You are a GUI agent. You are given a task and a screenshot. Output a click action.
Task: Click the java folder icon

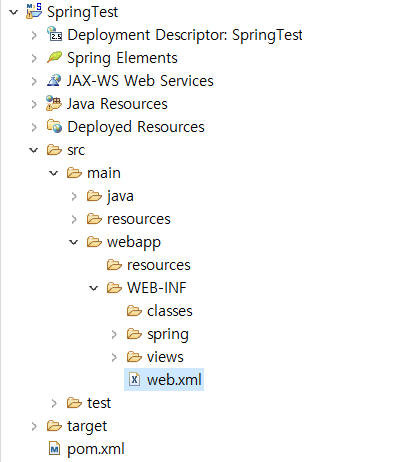coord(94,196)
